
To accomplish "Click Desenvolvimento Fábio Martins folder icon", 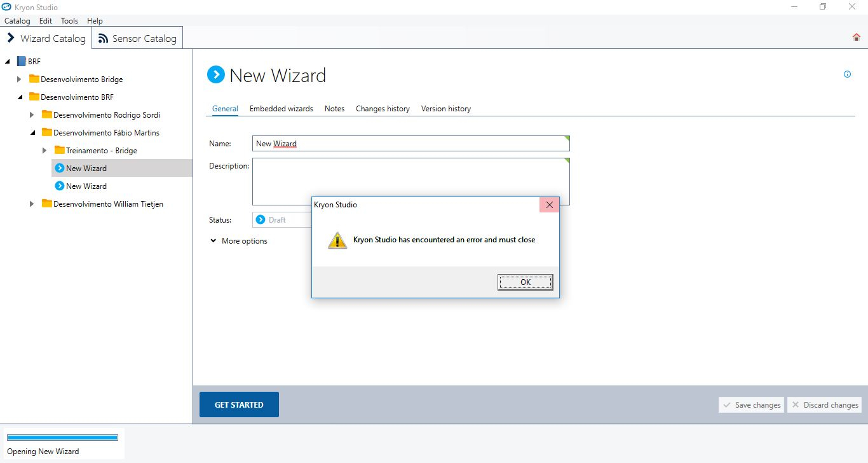I will click(x=47, y=132).
